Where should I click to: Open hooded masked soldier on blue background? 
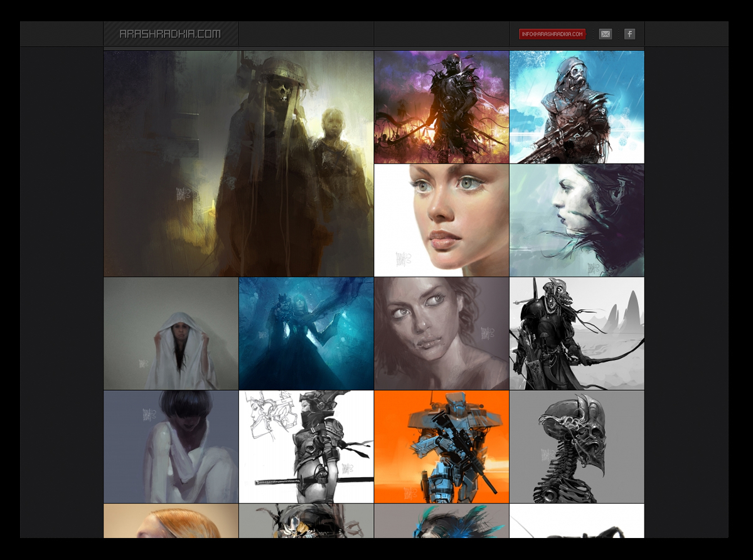[x=577, y=107]
